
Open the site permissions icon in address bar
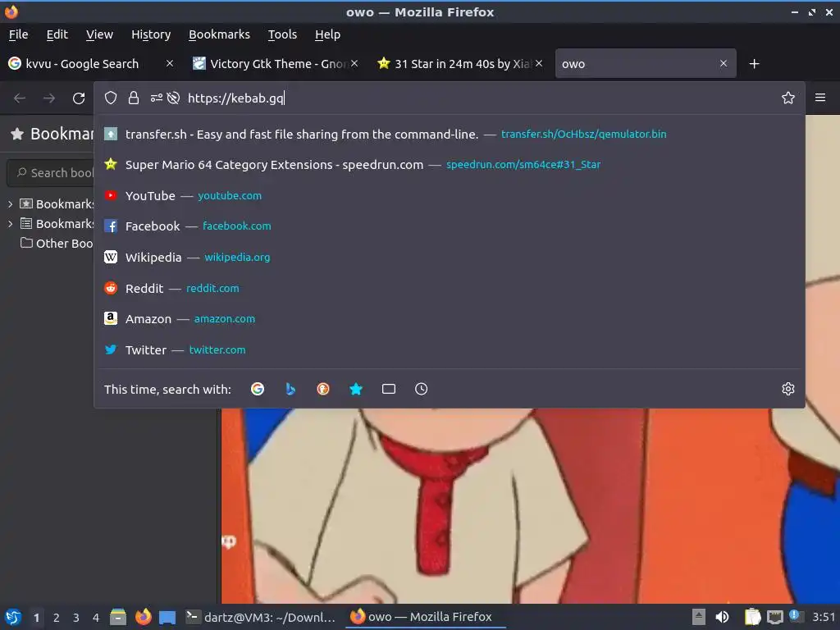pos(157,98)
